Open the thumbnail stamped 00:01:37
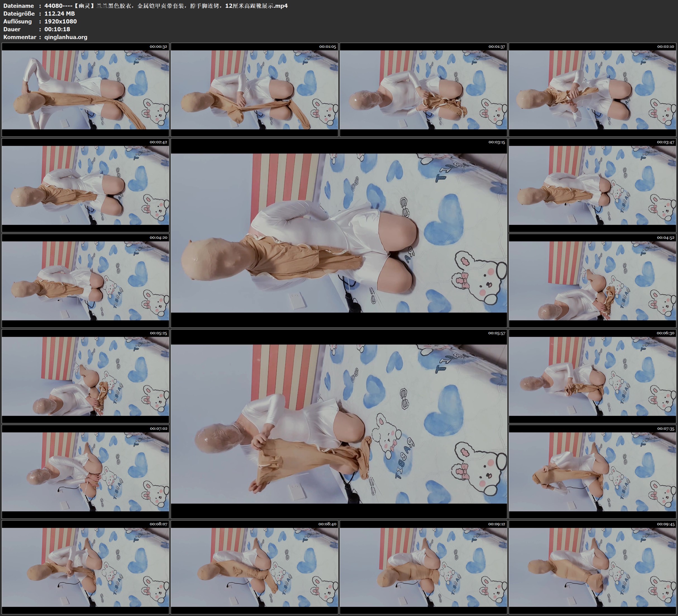The image size is (678, 616). click(x=424, y=90)
